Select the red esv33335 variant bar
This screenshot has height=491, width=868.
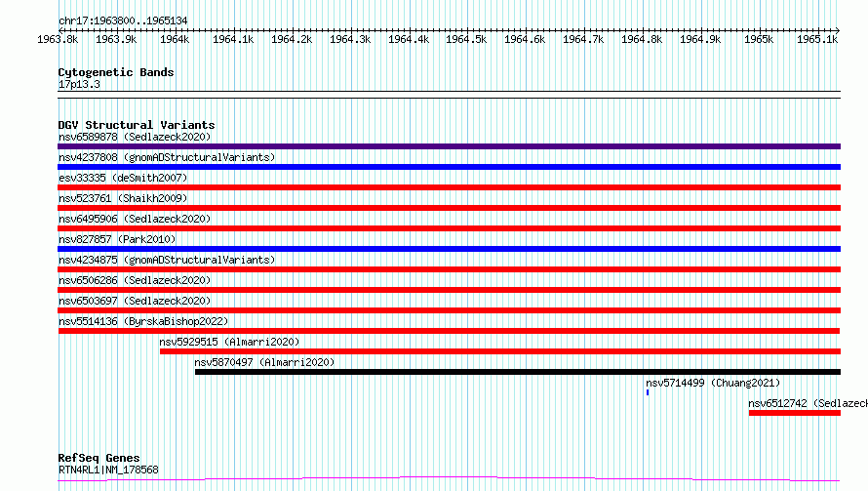(449, 187)
